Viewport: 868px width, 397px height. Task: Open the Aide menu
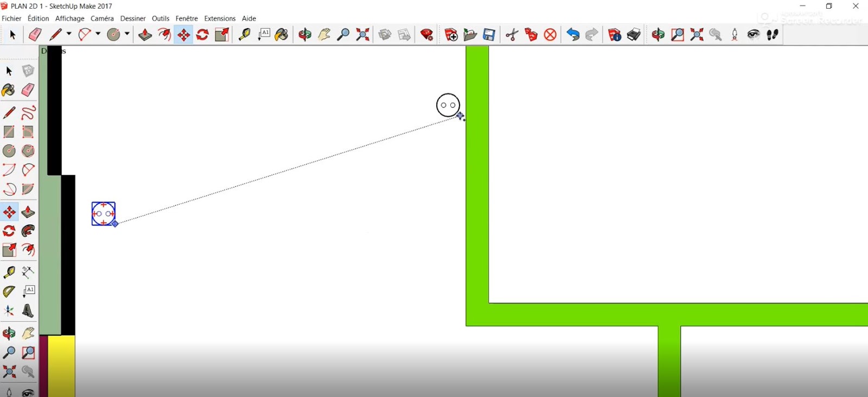[249, 18]
